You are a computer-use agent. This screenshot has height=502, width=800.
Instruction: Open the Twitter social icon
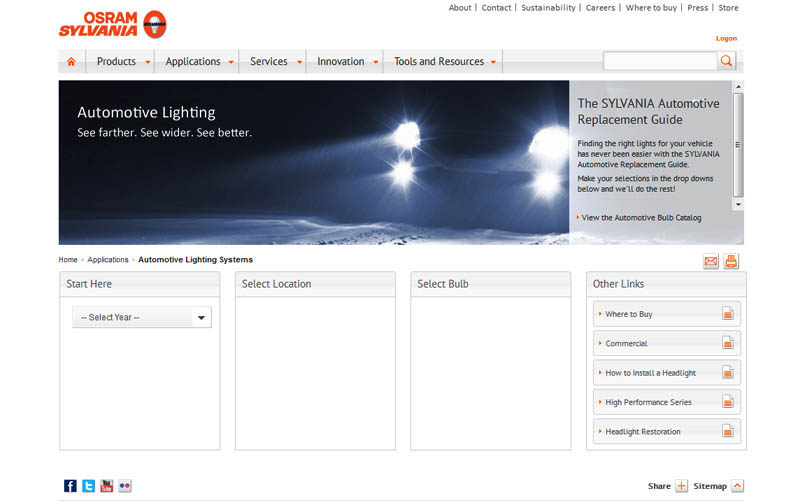point(88,486)
